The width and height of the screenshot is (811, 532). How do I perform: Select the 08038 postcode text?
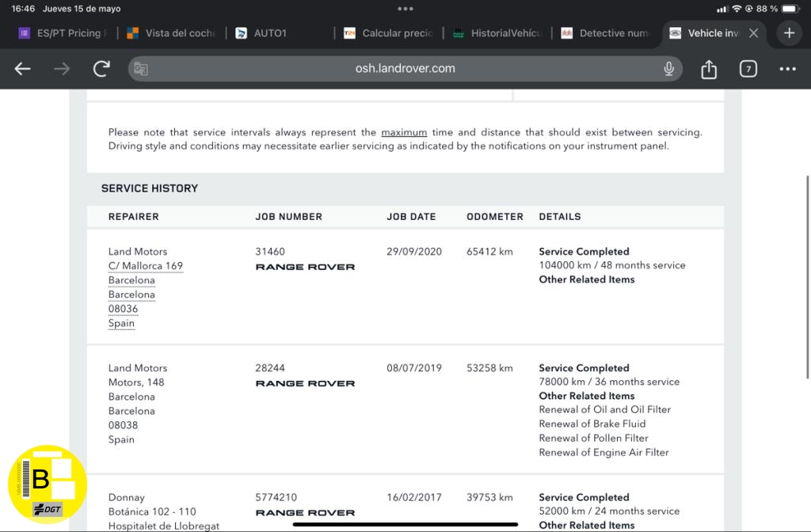(x=123, y=425)
